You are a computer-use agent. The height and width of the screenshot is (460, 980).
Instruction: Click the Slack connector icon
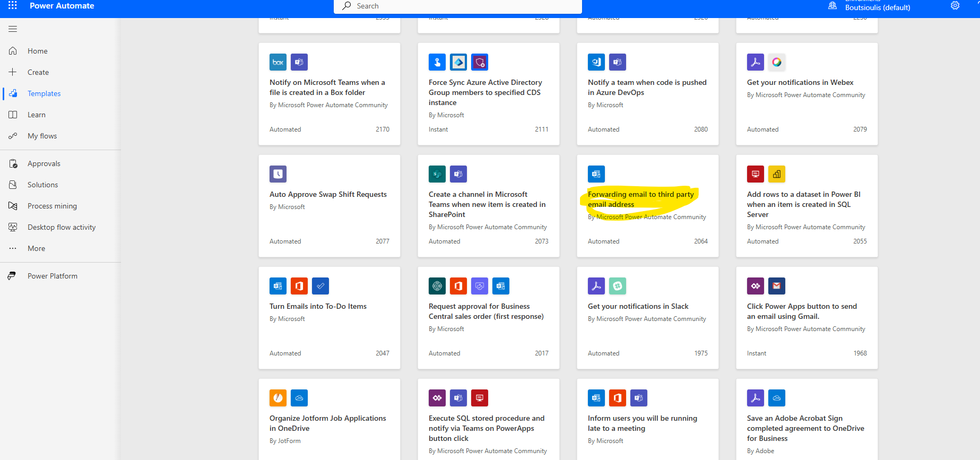[618, 286]
